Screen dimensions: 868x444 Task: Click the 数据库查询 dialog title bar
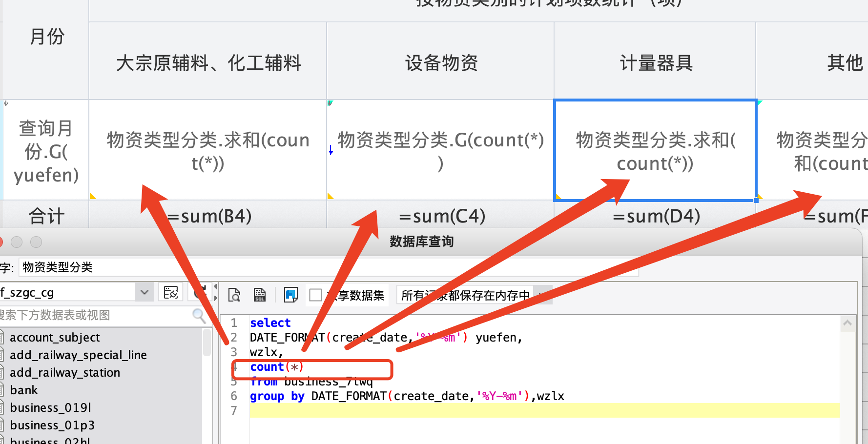click(422, 242)
